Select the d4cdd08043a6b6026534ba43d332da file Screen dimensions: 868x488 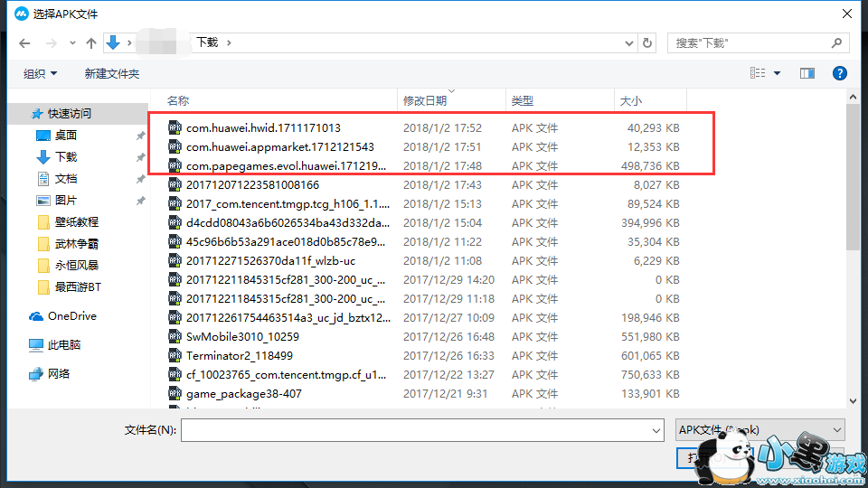288,222
